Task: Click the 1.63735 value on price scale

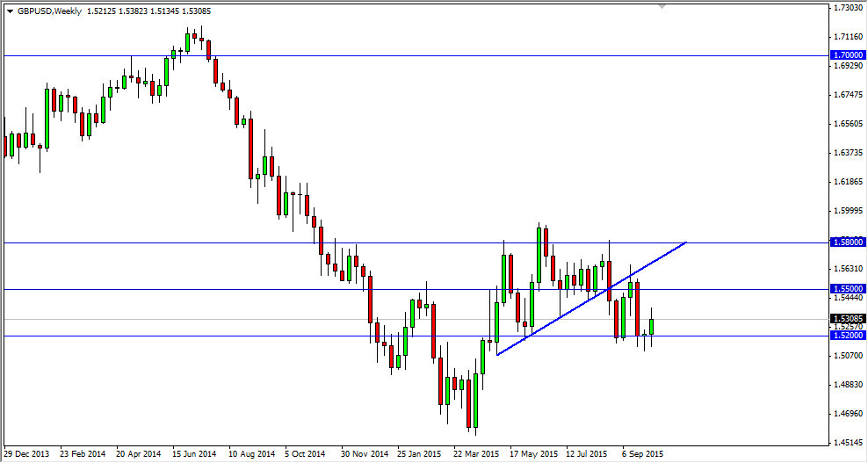Action: [x=849, y=152]
